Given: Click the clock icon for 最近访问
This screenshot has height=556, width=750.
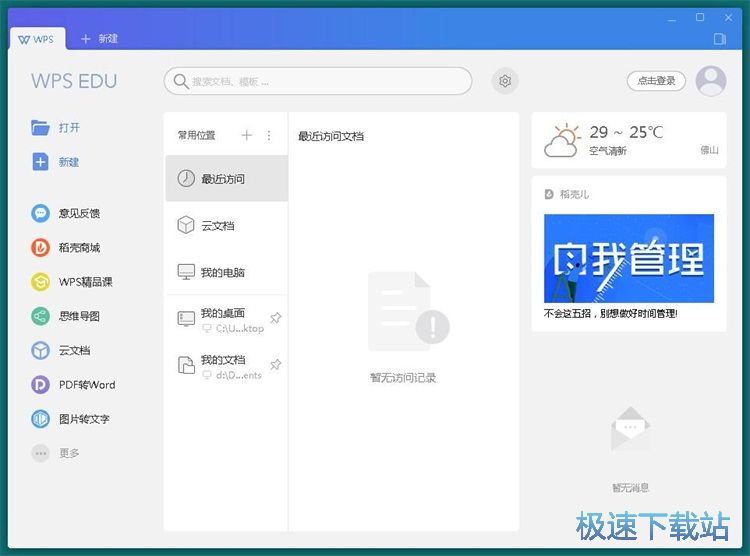Looking at the screenshot, I should coord(186,178).
